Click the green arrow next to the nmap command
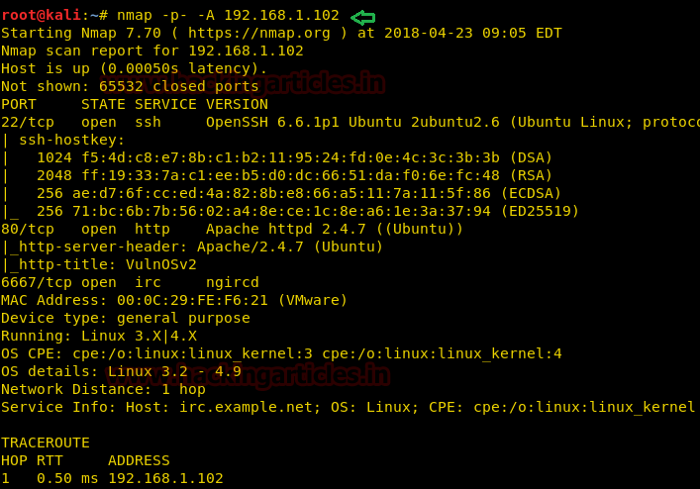The height and width of the screenshot is (489, 700). click(x=363, y=17)
